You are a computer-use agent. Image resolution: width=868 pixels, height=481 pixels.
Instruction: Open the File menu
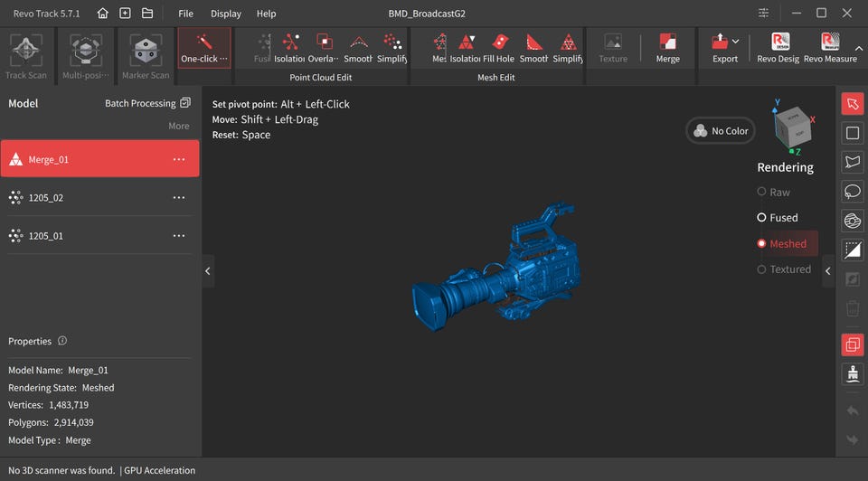185,14
